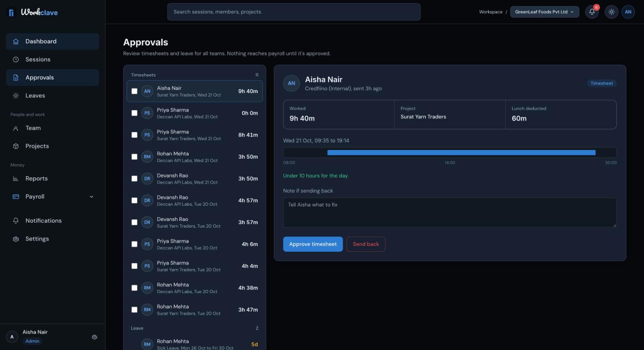The height and width of the screenshot is (350, 644).
Task: Select Priya Sharma 4h 6m timesheet row
Action: click(x=195, y=244)
